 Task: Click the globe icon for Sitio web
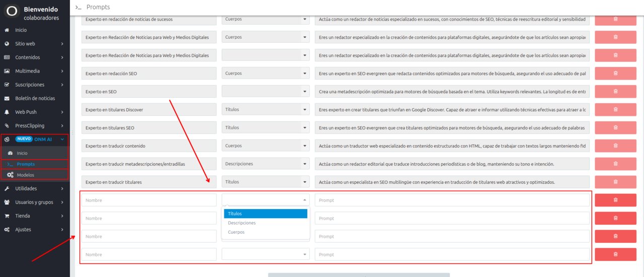point(7,44)
